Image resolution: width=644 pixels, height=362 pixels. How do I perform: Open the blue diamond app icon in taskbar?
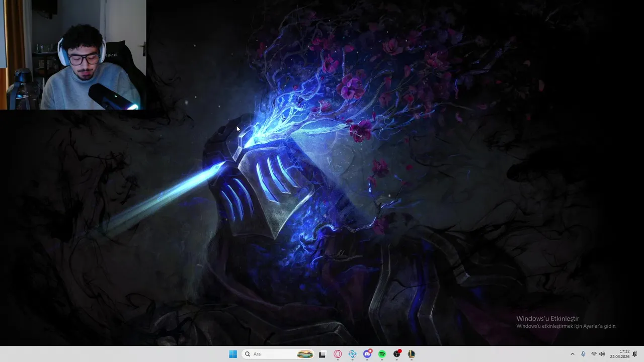click(353, 354)
